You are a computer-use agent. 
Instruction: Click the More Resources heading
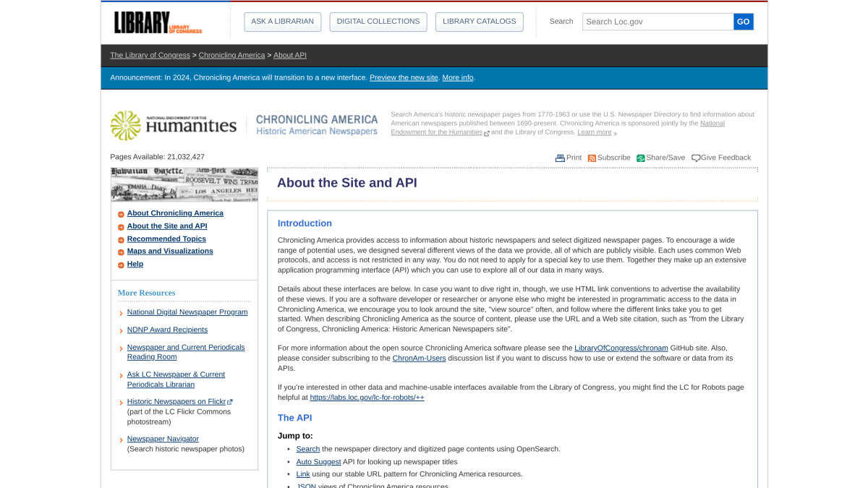coord(146,293)
